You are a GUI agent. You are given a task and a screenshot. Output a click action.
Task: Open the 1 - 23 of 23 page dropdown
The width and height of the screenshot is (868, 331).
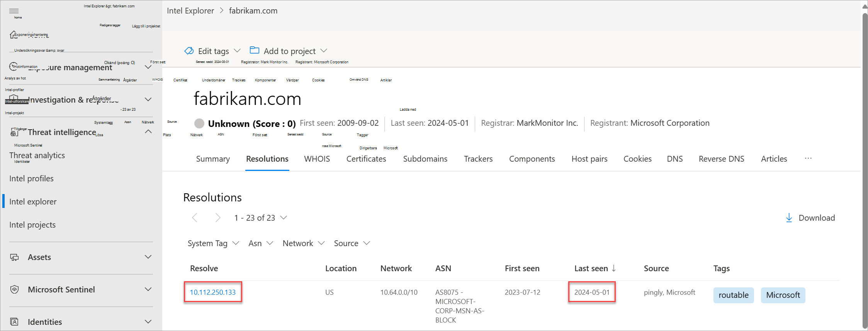(x=261, y=218)
